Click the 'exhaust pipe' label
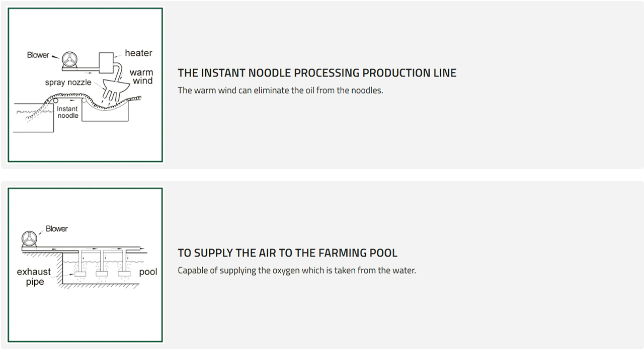 (34, 277)
